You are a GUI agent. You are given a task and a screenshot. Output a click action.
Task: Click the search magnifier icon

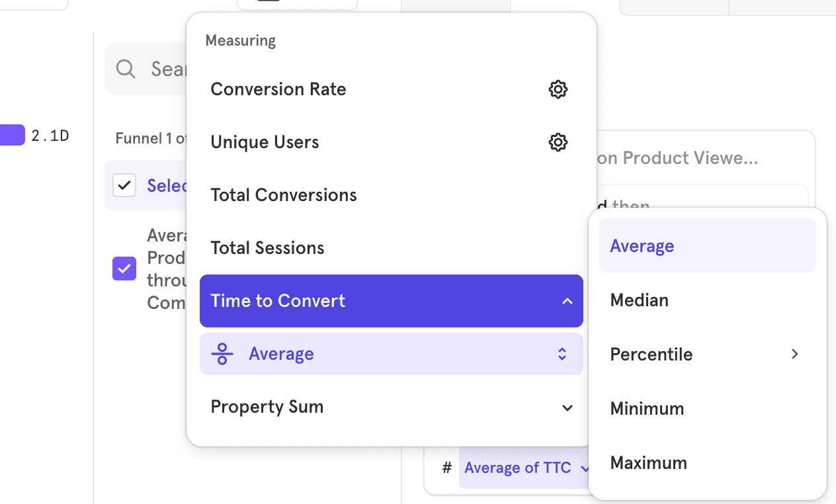pos(126,69)
